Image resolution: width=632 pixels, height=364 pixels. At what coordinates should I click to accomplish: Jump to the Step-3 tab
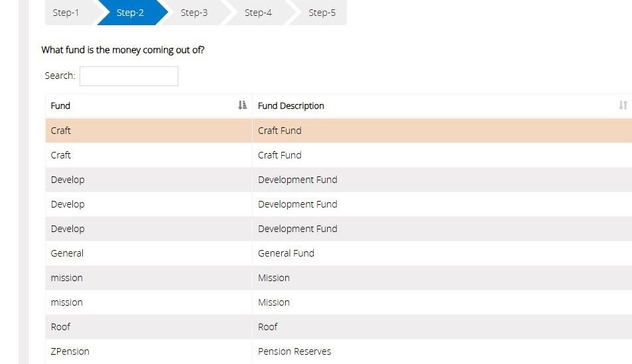194,13
